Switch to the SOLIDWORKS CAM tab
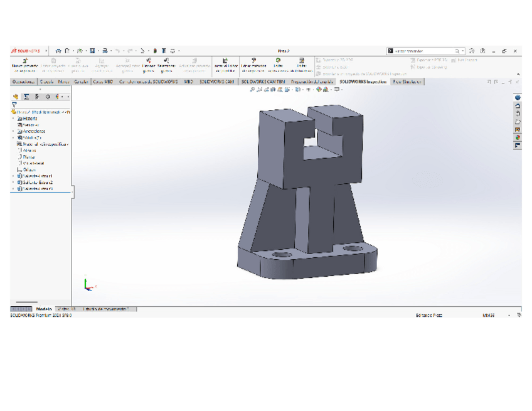The height and width of the screenshot is (411, 532). (x=216, y=82)
